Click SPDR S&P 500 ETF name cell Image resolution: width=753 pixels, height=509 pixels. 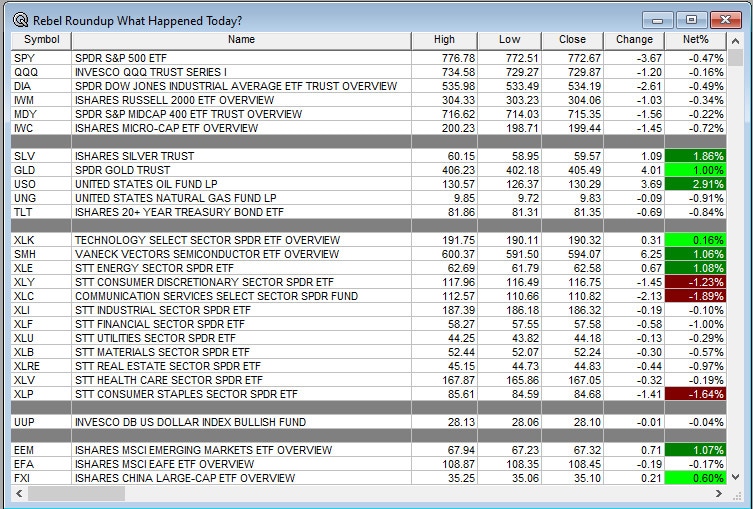241,58
